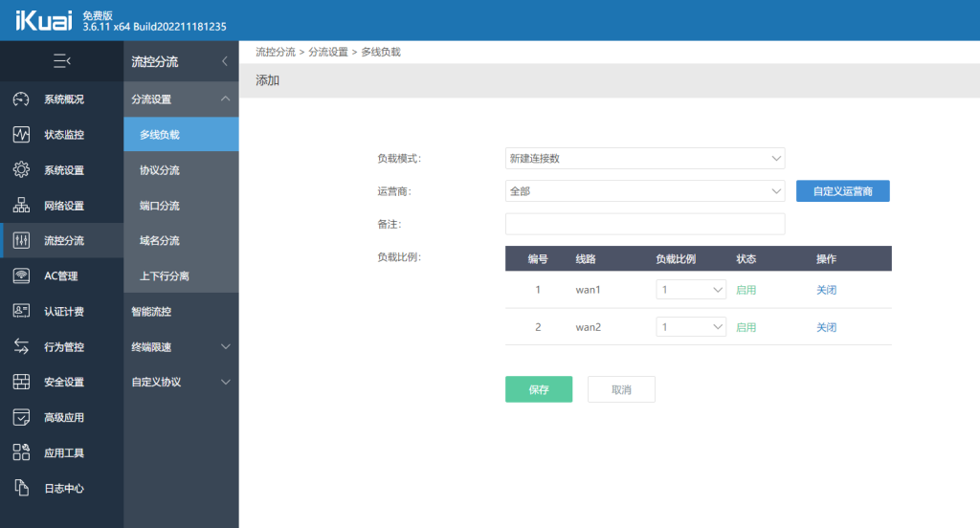Viewport: 980px width, 528px height.
Task: Open the 系统概况 dashboard icon
Action: point(21,99)
